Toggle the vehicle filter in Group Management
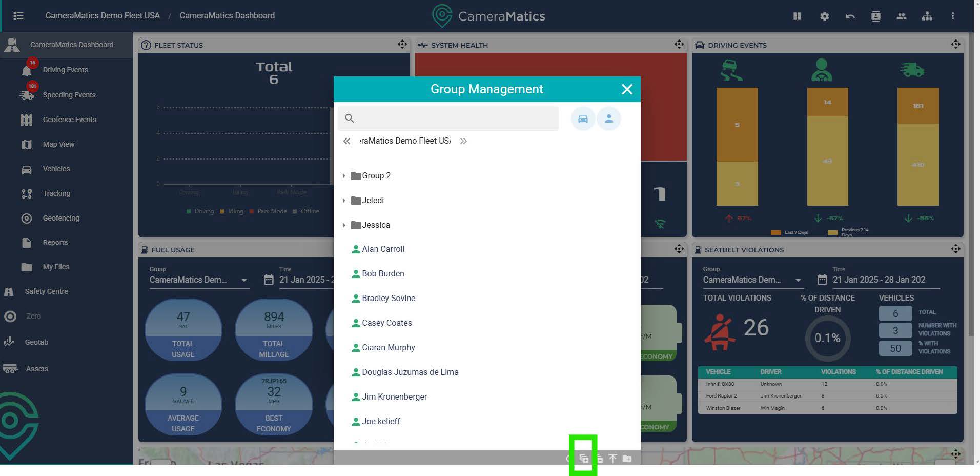Screen dimensions: 980x476 point(583,118)
